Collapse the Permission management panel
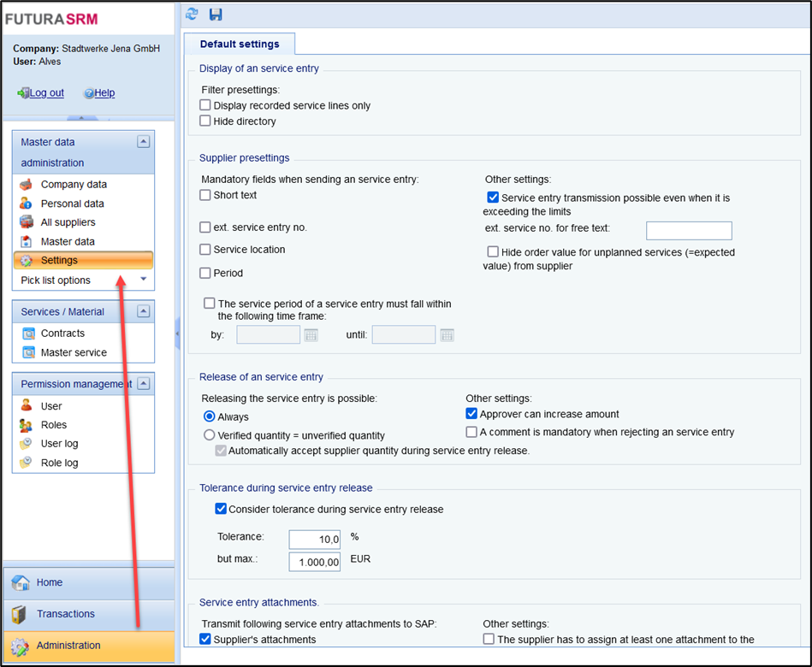 pos(143,384)
